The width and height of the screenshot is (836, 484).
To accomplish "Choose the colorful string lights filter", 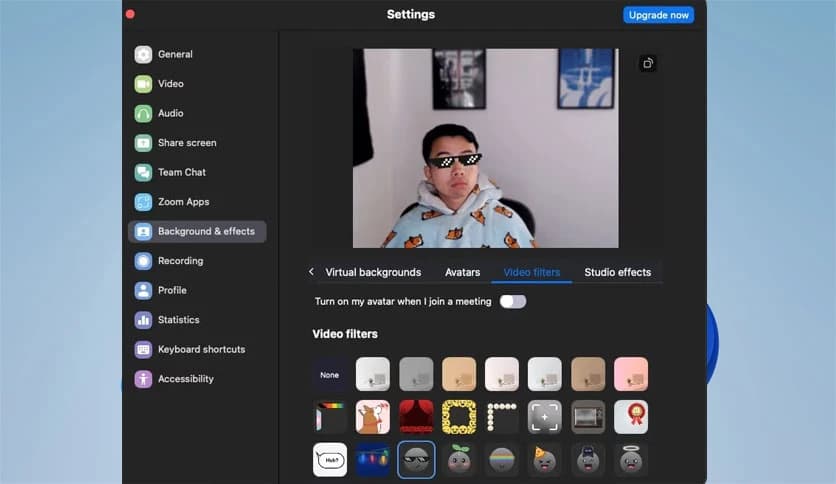I will (x=373, y=460).
